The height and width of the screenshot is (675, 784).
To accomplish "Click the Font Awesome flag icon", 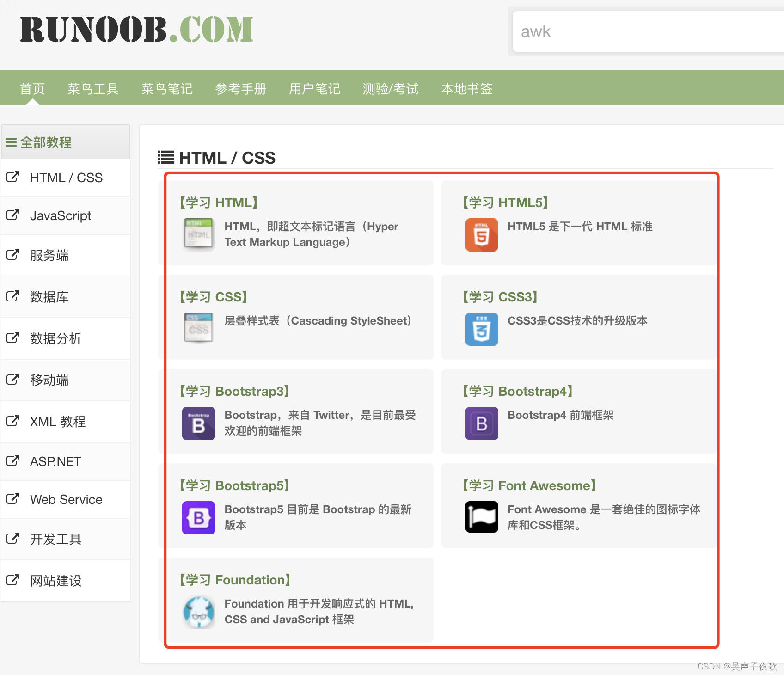I will (481, 517).
